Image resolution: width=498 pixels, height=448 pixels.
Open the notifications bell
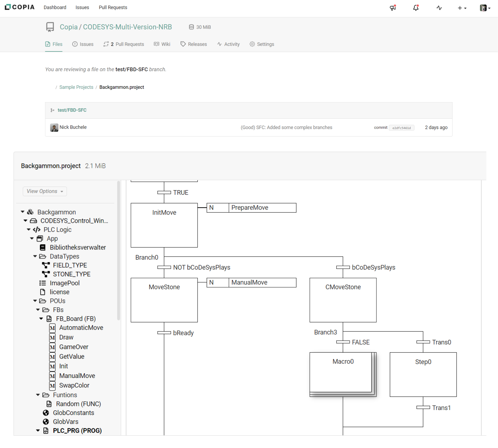click(416, 8)
